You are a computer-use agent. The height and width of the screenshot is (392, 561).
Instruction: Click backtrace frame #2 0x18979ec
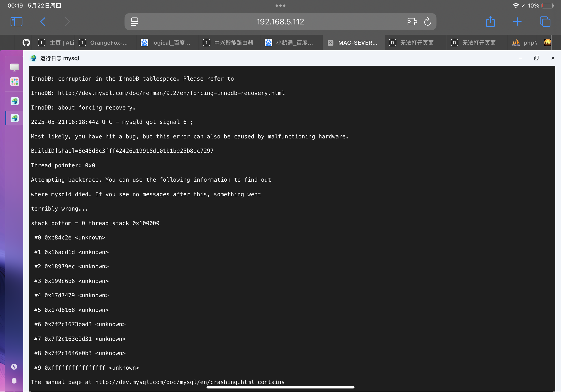[71, 267]
